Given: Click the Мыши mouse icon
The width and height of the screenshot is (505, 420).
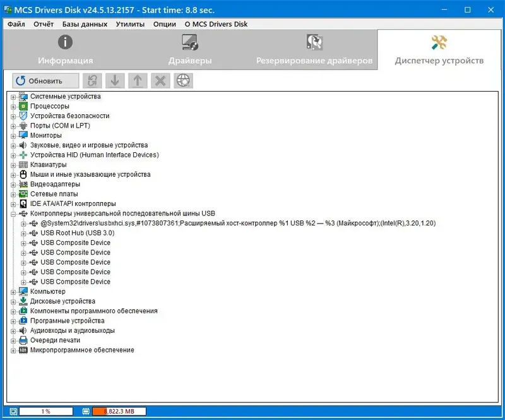Looking at the screenshot, I should [x=23, y=174].
